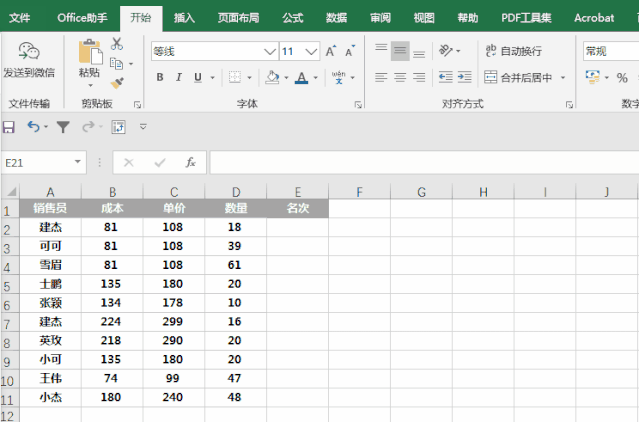The height and width of the screenshot is (422, 639).
Task: Click the Undo arrow icon
Action: pos(32,127)
